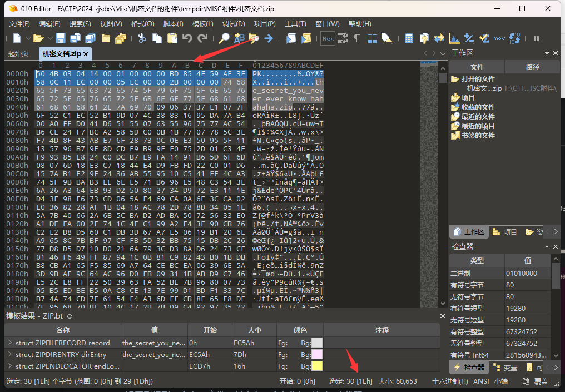Toggle the little-endian indicator in status bar

(500, 381)
